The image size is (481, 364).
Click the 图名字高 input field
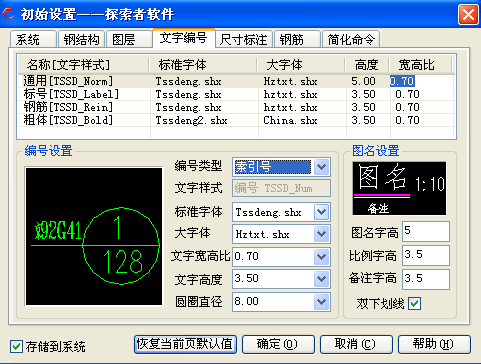point(426,231)
